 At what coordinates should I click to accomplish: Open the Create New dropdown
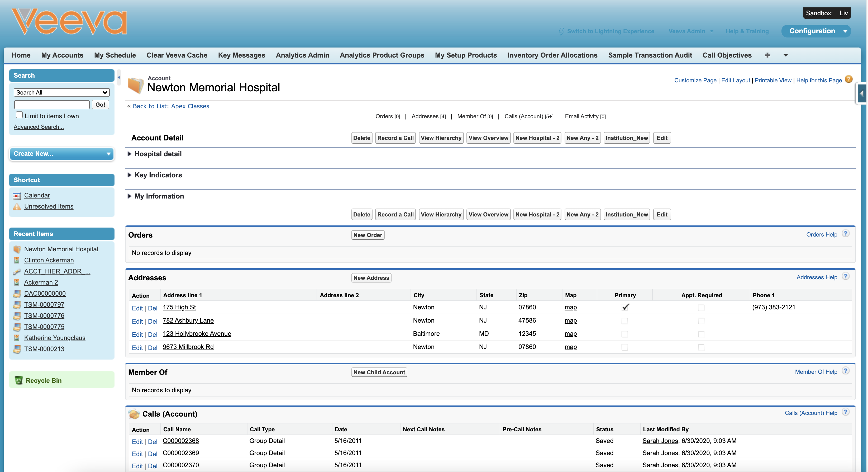(61, 154)
